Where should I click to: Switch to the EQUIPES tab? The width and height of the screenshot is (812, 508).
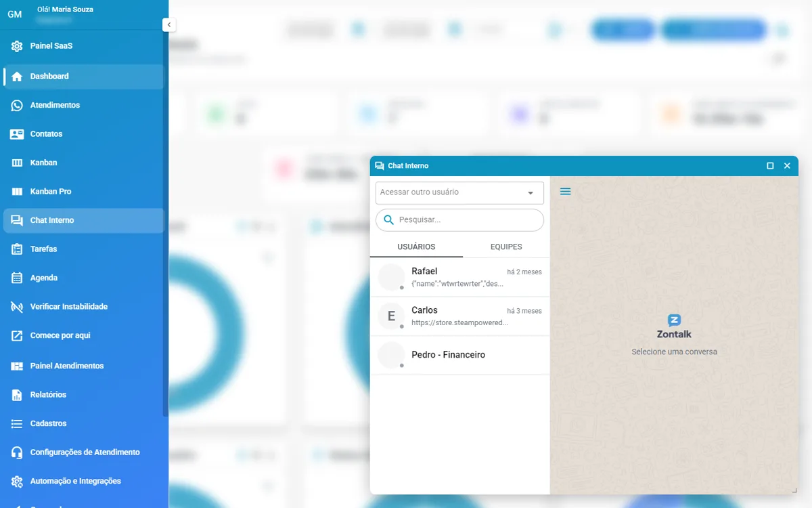point(506,247)
